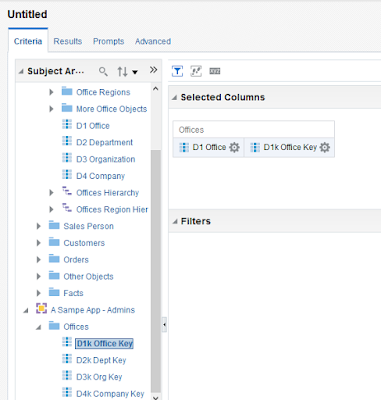Viewport: 381px width, 400px height.
Task: Click the second icon in criteria toolbar
Action: point(196,71)
